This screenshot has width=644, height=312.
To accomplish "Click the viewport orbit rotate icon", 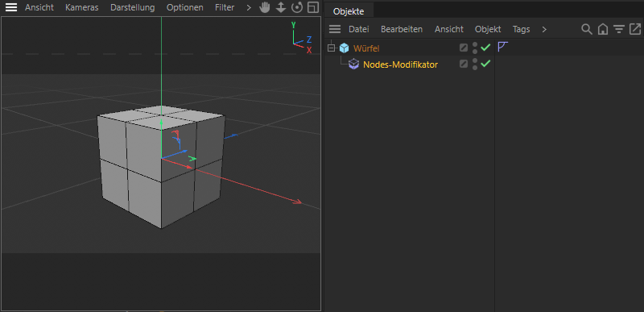I will [296, 7].
